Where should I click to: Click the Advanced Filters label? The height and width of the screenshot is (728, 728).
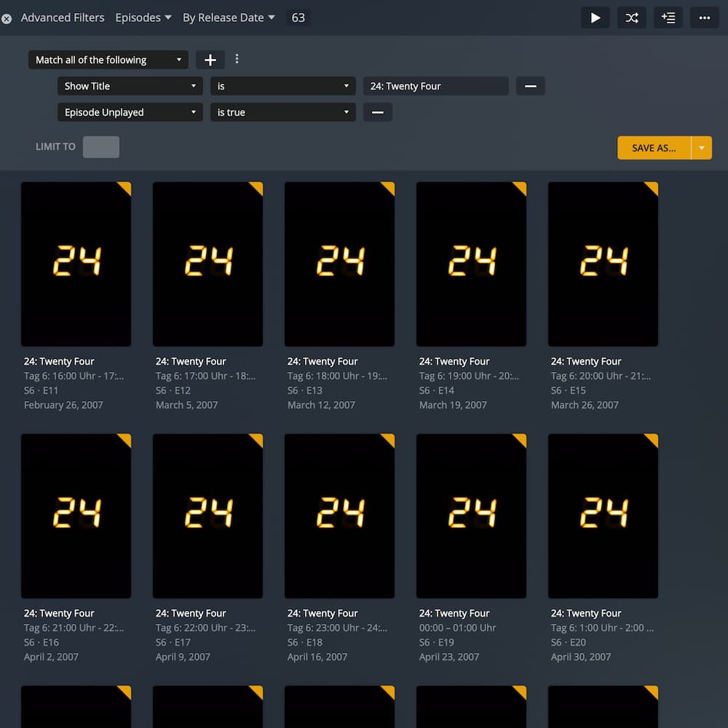click(x=63, y=18)
